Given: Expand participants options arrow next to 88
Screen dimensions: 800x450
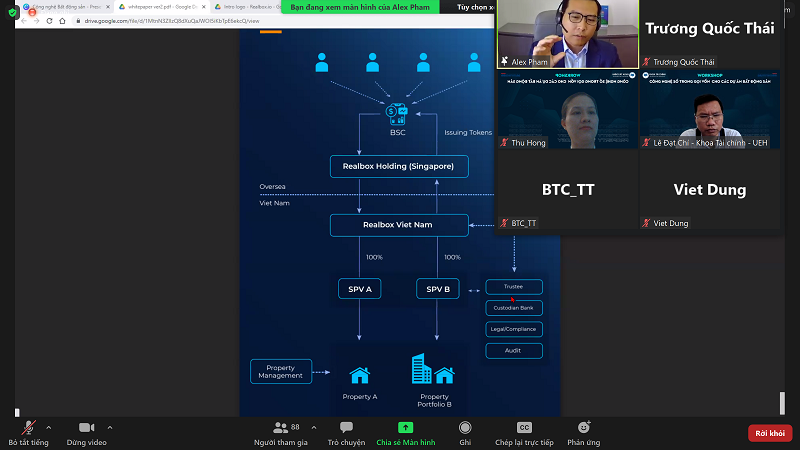Looking at the screenshot, I should tap(314, 428).
